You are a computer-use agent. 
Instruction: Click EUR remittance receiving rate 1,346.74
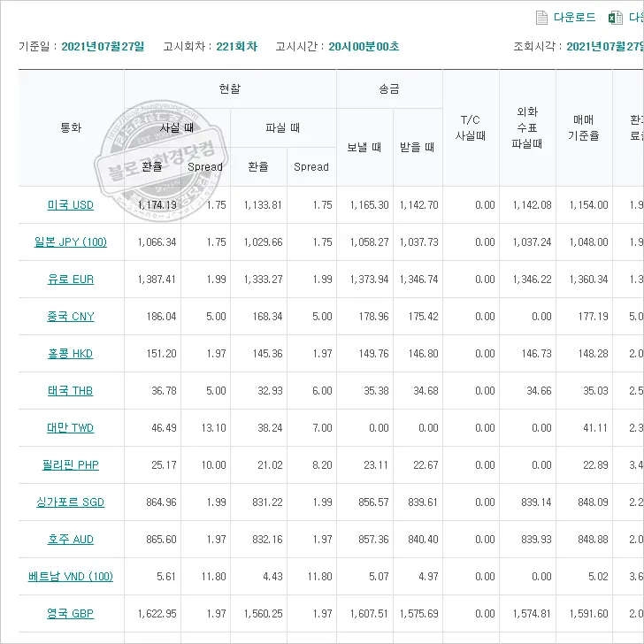point(419,280)
